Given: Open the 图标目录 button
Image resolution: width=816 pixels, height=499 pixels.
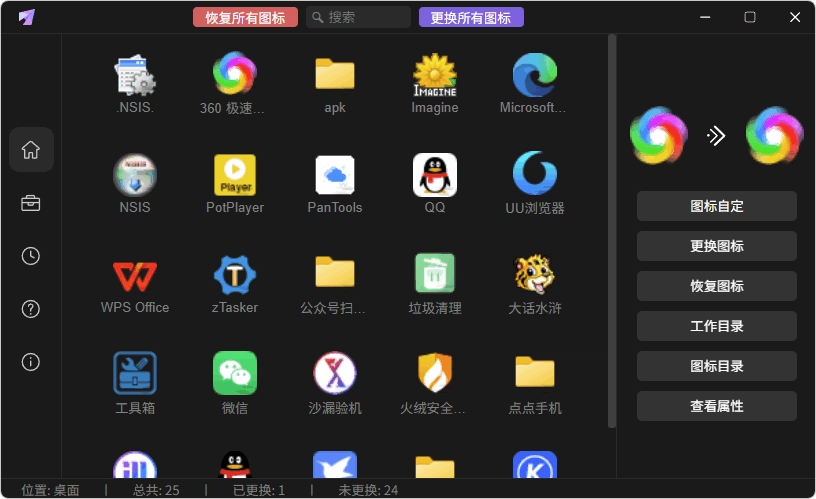Looking at the screenshot, I should [717, 366].
